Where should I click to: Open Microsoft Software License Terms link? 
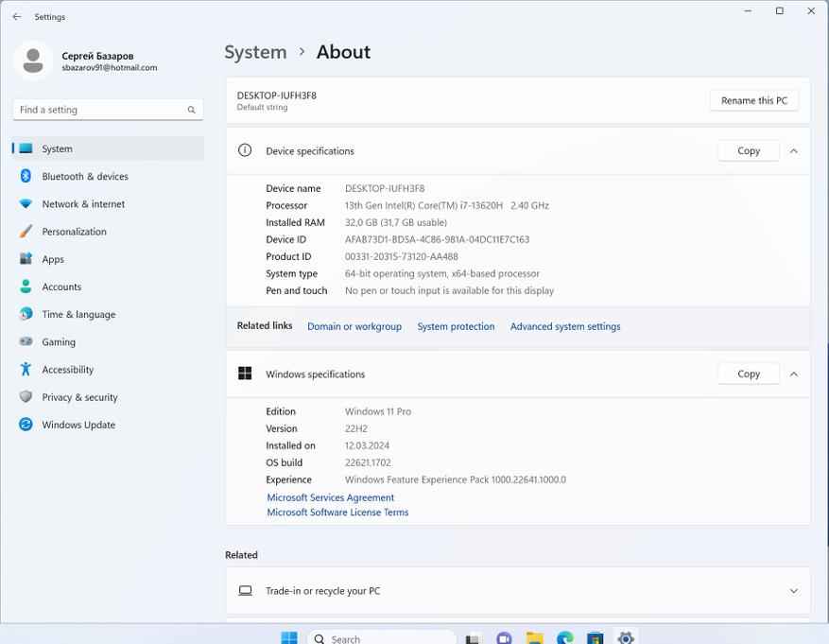[337, 513]
